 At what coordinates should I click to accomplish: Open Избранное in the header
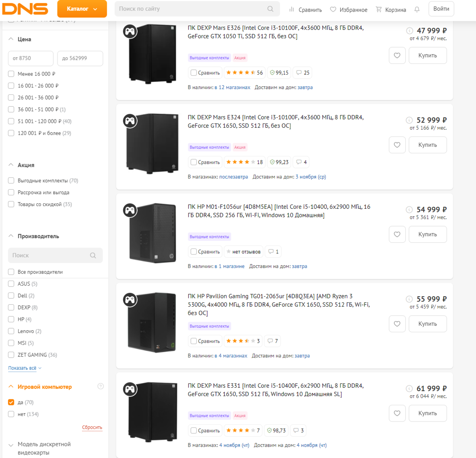click(349, 10)
